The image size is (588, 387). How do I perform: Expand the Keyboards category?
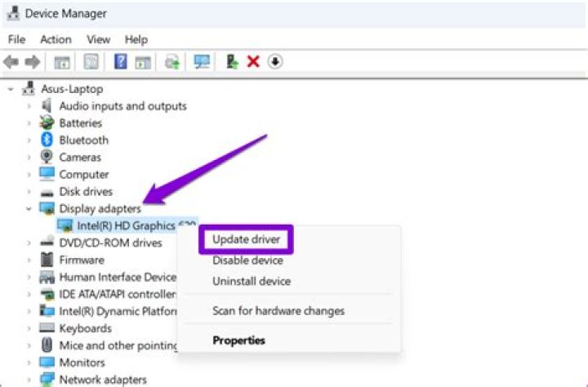point(29,328)
